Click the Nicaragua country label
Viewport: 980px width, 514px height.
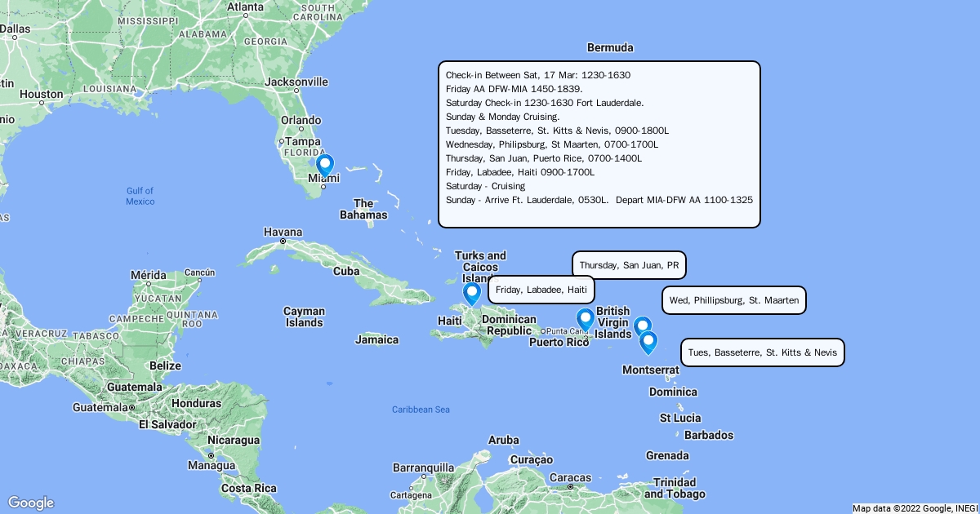pyautogui.click(x=233, y=439)
